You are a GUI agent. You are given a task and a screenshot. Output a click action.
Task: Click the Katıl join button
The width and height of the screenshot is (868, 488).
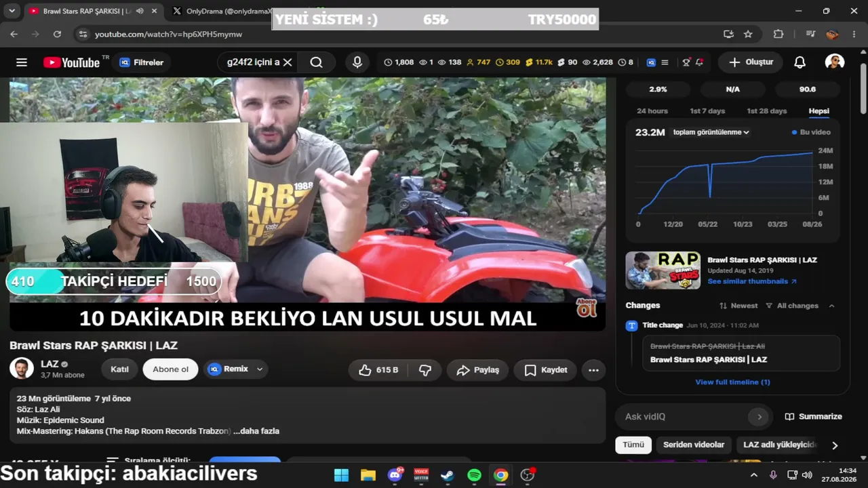coord(119,369)
